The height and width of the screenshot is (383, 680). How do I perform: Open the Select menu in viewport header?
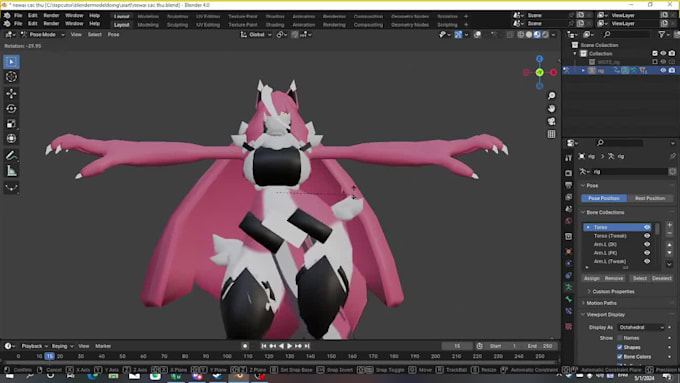pos(95,35)
